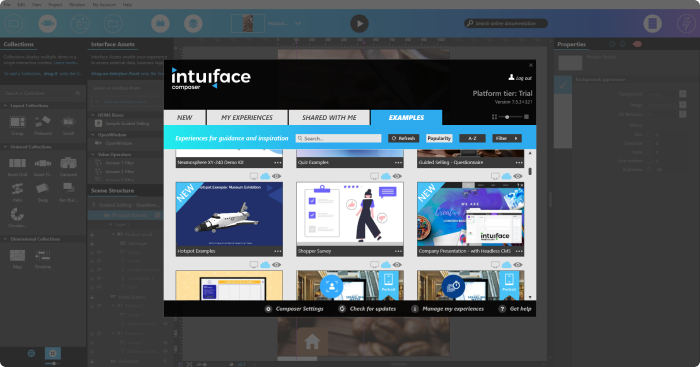
Task: Click the Log out link
Action: [x=520, y=78]
